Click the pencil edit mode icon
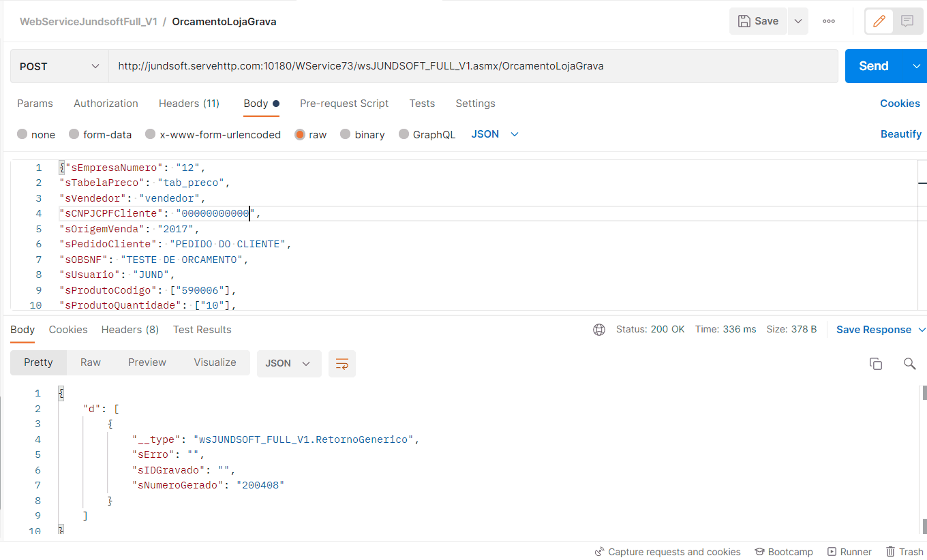927x560 pixels. tap(879, 21)
